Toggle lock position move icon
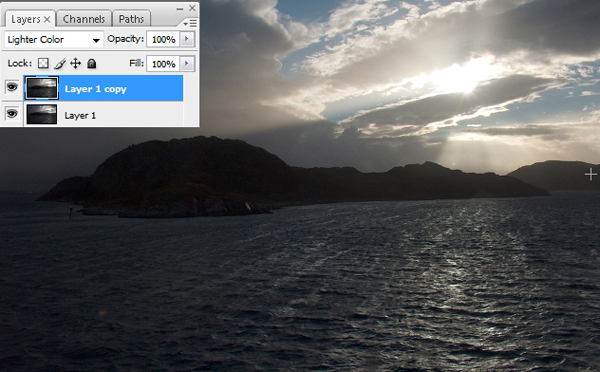Viewport: 600px width, 372px height. 75,63
